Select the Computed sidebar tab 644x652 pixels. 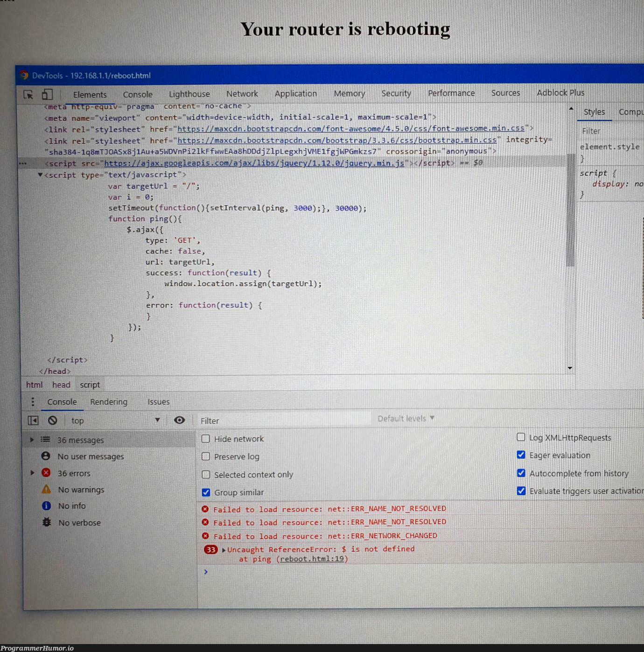tap(631, 112)
